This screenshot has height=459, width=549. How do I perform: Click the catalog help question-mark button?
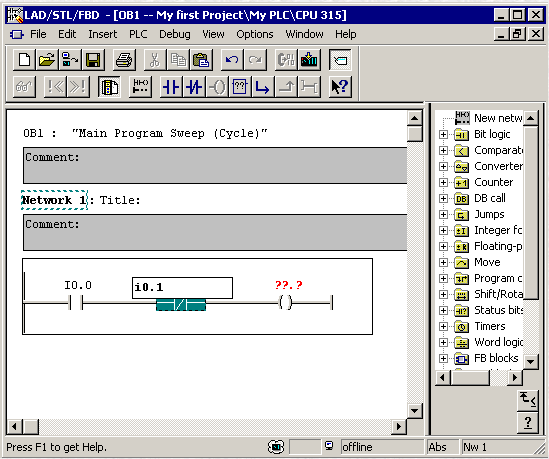coord(528,423)
